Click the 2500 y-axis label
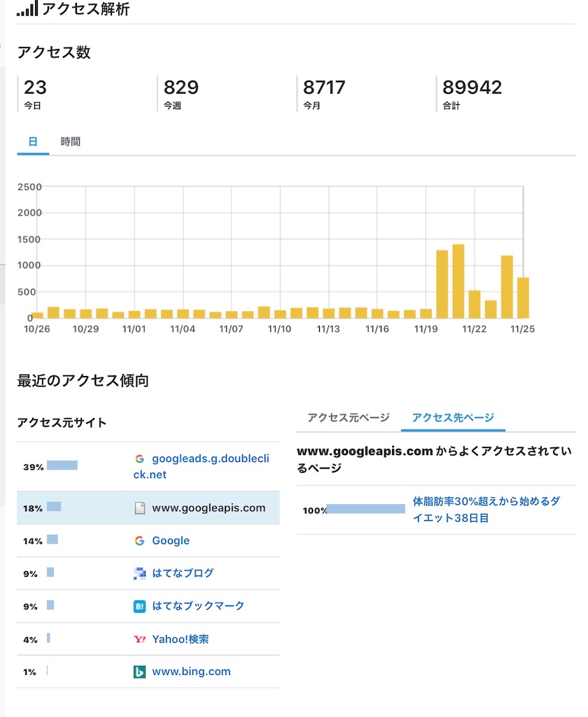The height and width of the screenshot is (717, 588). coord(29,187)
